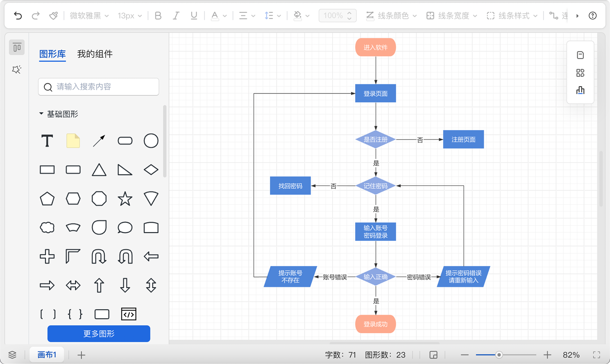The width and height of the screenshot is (610, 364).
Task: Click the help question mark icon
Action: coord(592,16)
